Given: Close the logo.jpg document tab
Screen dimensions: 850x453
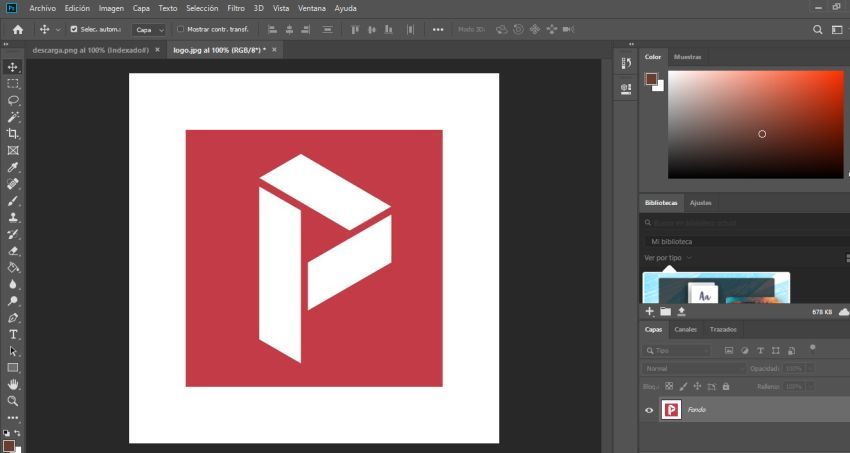Looking at the screenshot, I should click(274, 50).
